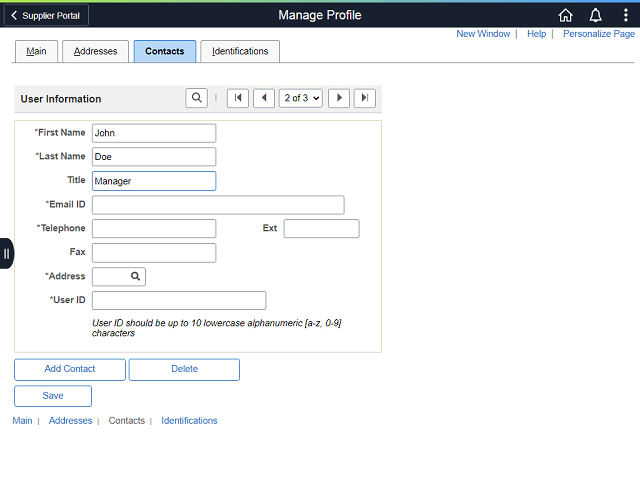
Task: Click the Add Contact button
Action: [x=70, y=369]
